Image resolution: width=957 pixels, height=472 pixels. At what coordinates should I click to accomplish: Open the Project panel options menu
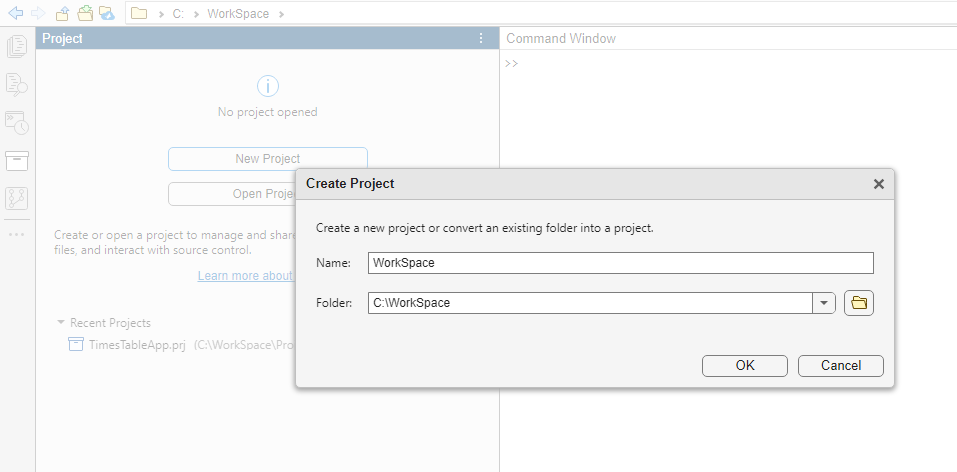tap(481, 39)
